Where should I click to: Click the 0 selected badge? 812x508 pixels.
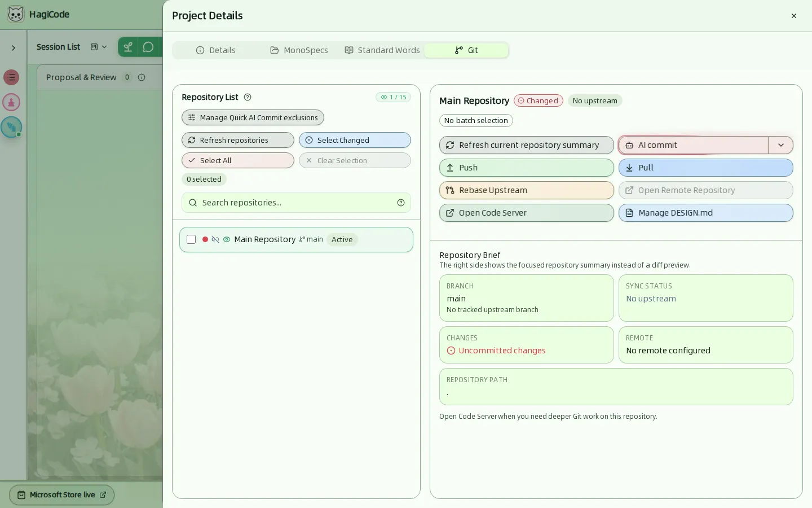204,179
